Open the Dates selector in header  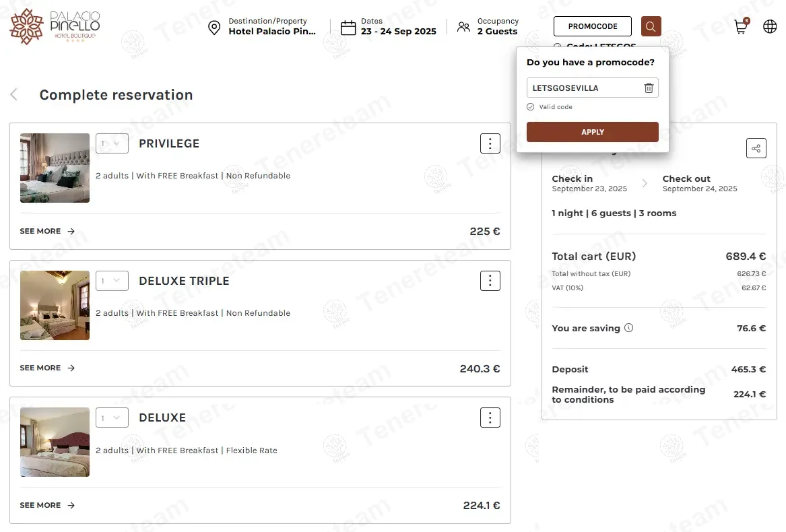pyautogui.click(x=389, y=26)
